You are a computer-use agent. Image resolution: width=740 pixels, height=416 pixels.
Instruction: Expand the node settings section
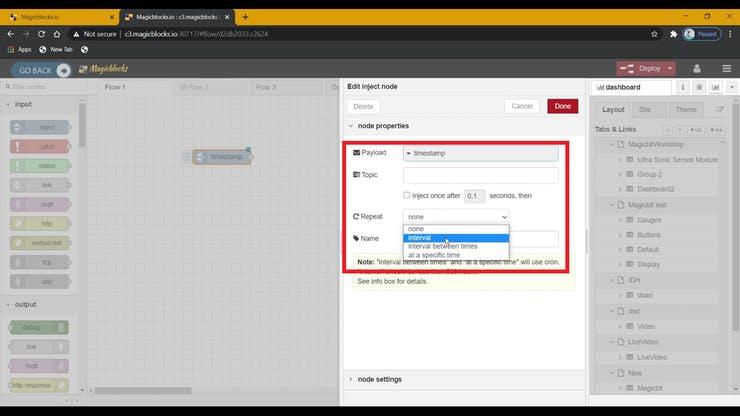380,379
